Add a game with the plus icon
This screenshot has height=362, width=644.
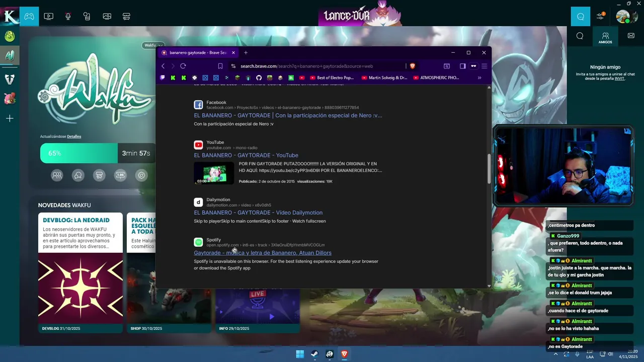(x=10, y=118)
